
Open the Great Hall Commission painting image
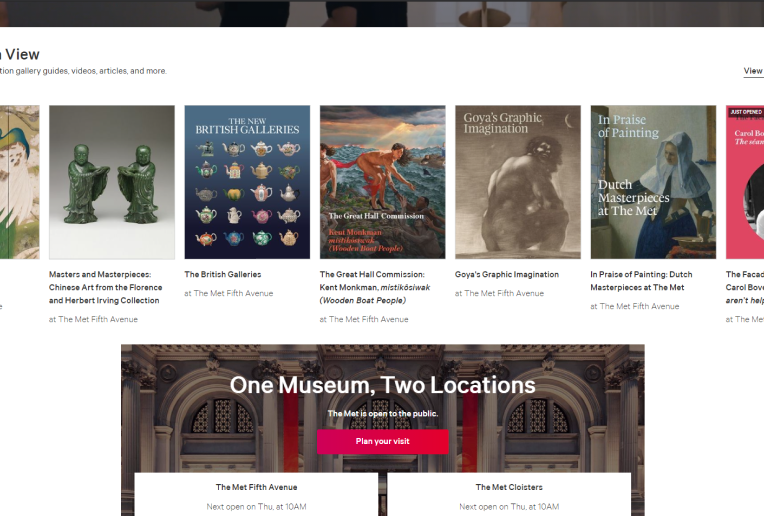(382, 182)
